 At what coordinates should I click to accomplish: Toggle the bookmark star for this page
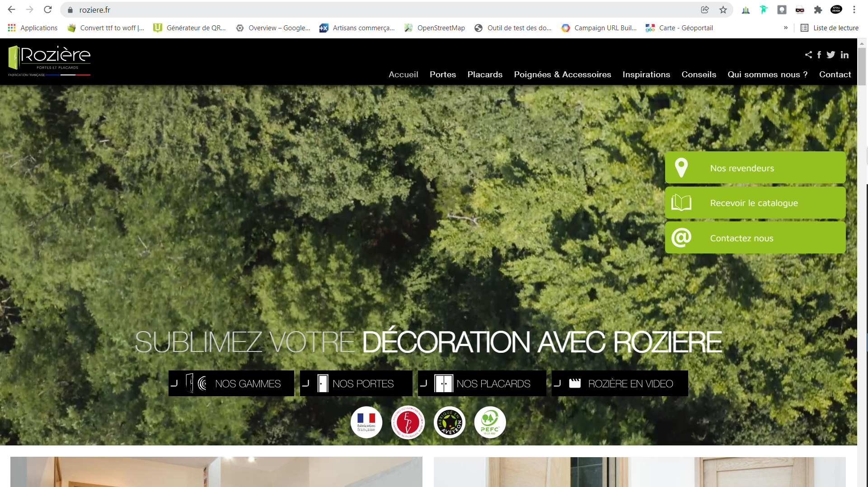click(x=723, y=9)
